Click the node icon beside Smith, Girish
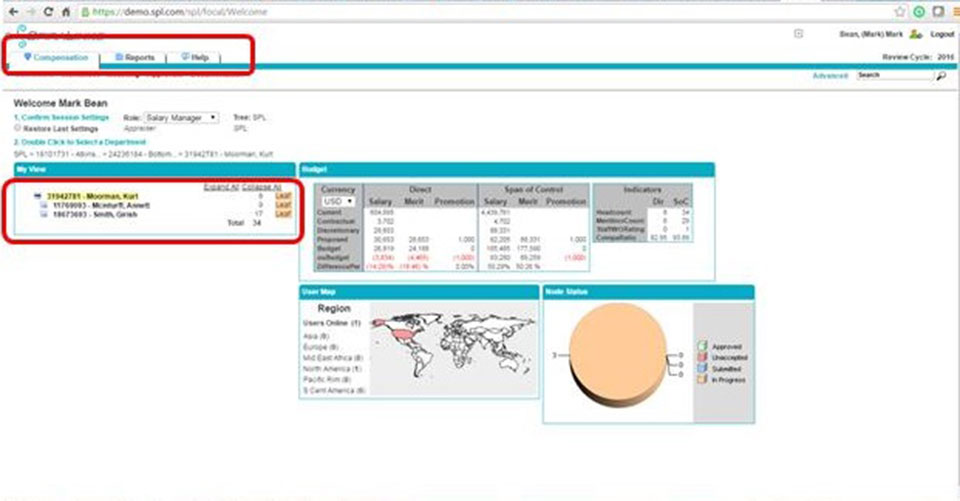 click(44, 215)
